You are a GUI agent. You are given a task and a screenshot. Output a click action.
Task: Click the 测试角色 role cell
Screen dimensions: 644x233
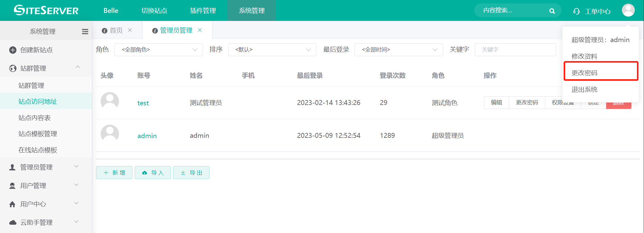tap(444, 103)
